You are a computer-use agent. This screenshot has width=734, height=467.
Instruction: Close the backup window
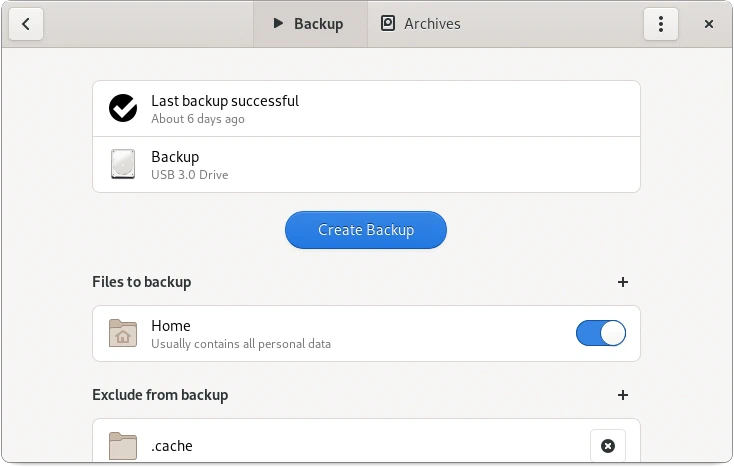709,24
